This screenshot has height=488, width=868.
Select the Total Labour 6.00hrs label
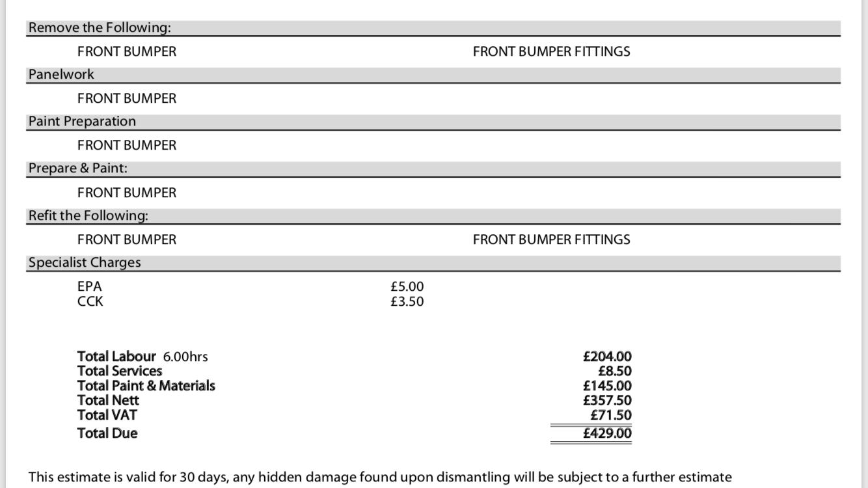142,356
